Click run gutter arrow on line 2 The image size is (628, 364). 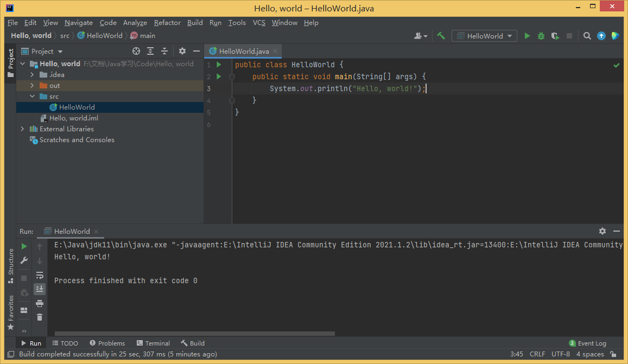[x=219, y=76]
